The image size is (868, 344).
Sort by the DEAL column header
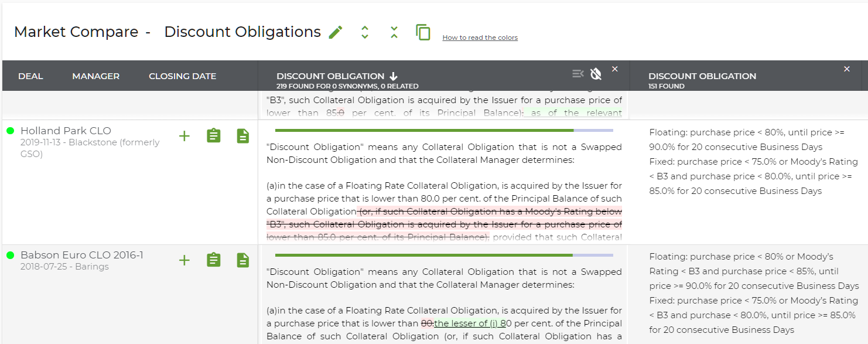pyautogui.click(x=30, y=76)
